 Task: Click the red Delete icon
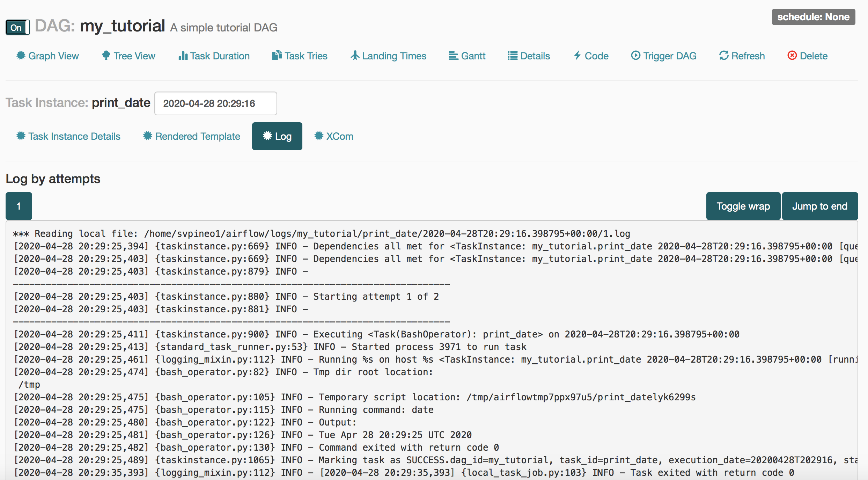pos(792,56)
